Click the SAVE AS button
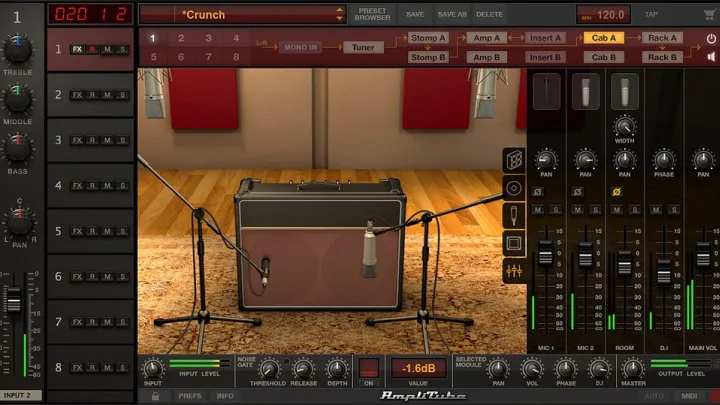Image resolution: width=720 pixels, height=405 pixels. tap(452, 15)
